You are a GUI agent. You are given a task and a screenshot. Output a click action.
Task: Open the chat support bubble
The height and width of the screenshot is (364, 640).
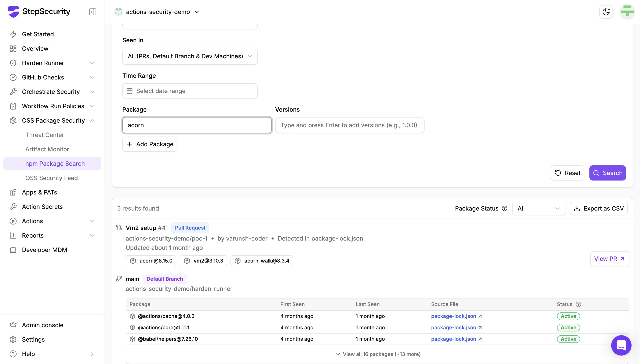621,345
